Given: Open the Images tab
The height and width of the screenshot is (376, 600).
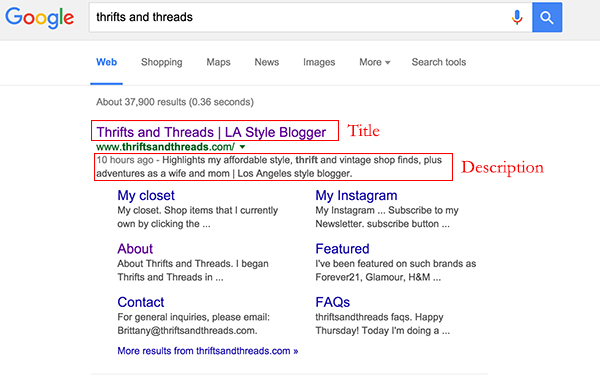Looking at the screenshot, I should click(x=319, y=62).
